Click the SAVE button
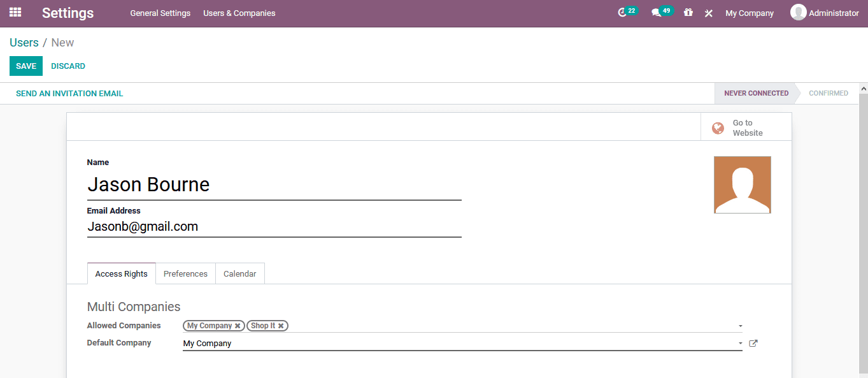The height and width of the screenshot is (378, 868). click(26, 66)
